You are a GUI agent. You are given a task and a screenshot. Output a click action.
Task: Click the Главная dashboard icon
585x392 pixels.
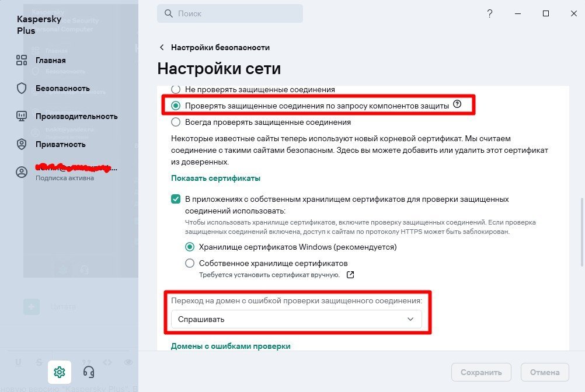click(22, 60)
